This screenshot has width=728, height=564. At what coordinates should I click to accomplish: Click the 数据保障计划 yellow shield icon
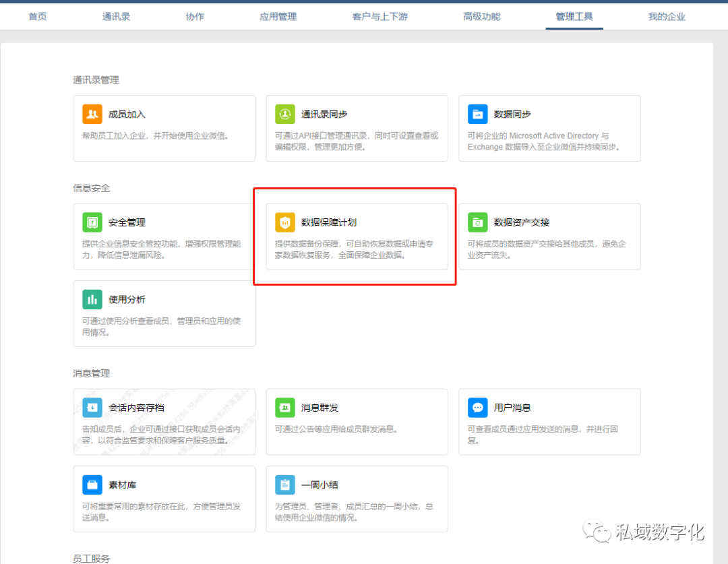pyautogui.click(x=285, y=222)
